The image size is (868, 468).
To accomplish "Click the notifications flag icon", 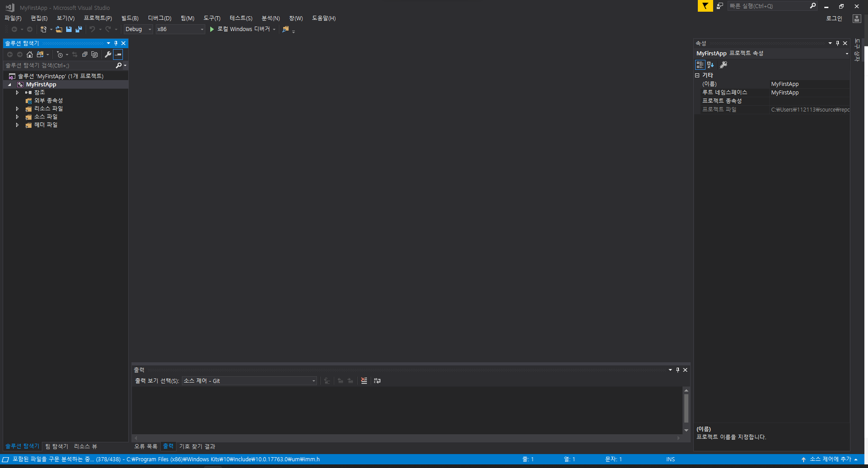I will coord(705,6).
